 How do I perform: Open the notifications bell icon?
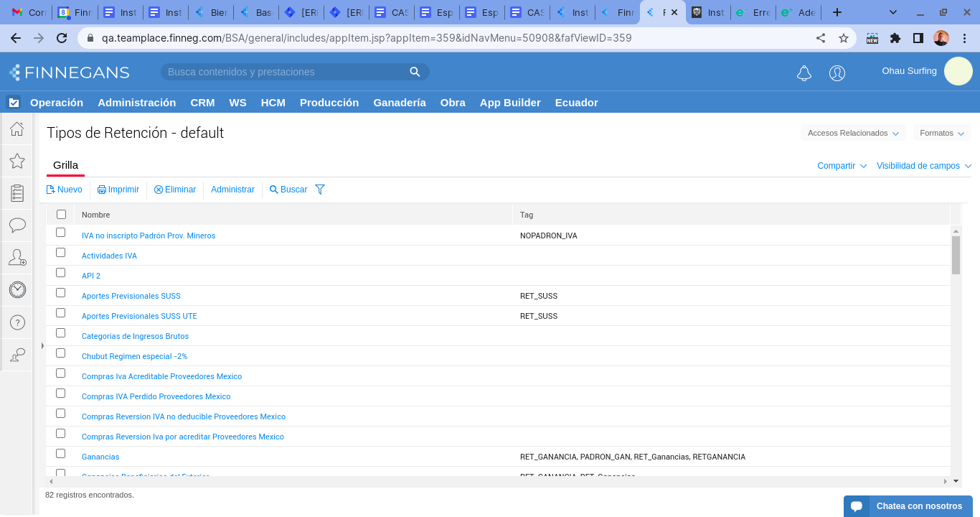(x=804, y=73)
